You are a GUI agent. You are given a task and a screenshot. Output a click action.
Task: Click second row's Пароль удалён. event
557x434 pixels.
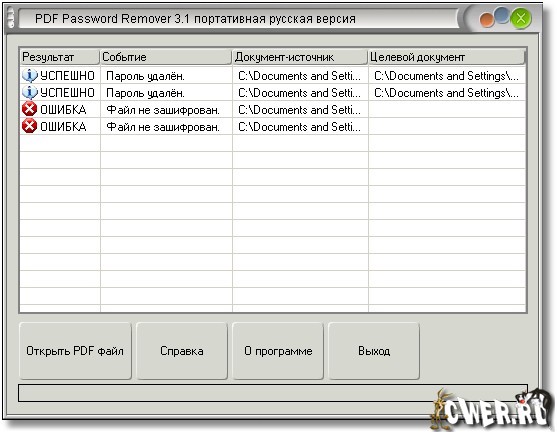(145, 93)
